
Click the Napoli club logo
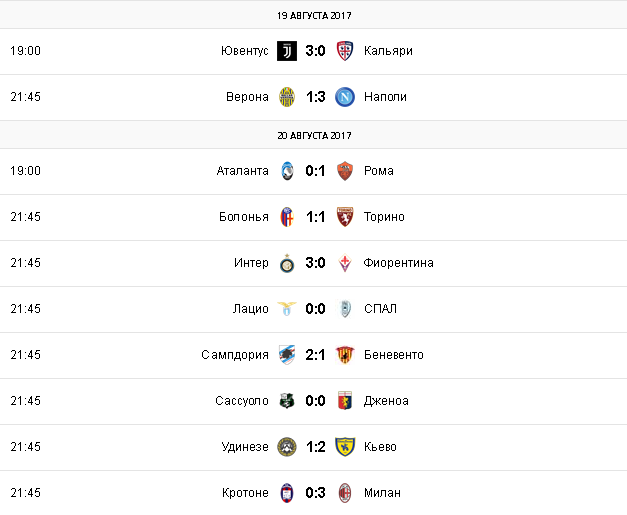(x=345, y=97)
